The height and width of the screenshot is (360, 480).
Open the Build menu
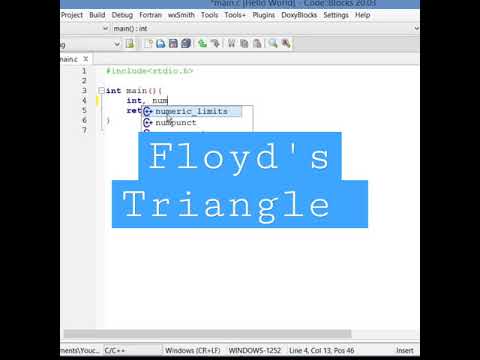coord(97,15)
